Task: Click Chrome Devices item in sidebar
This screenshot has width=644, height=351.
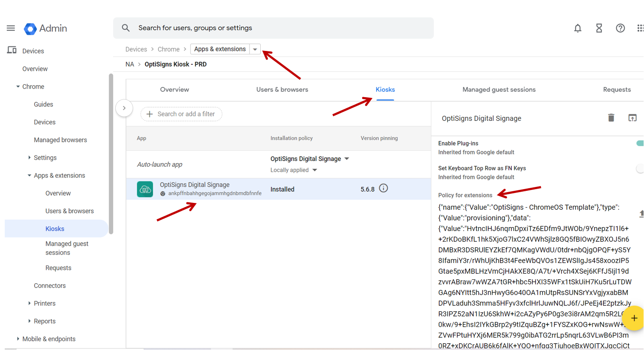Action: pyautogui.click(x=44, y=122)
